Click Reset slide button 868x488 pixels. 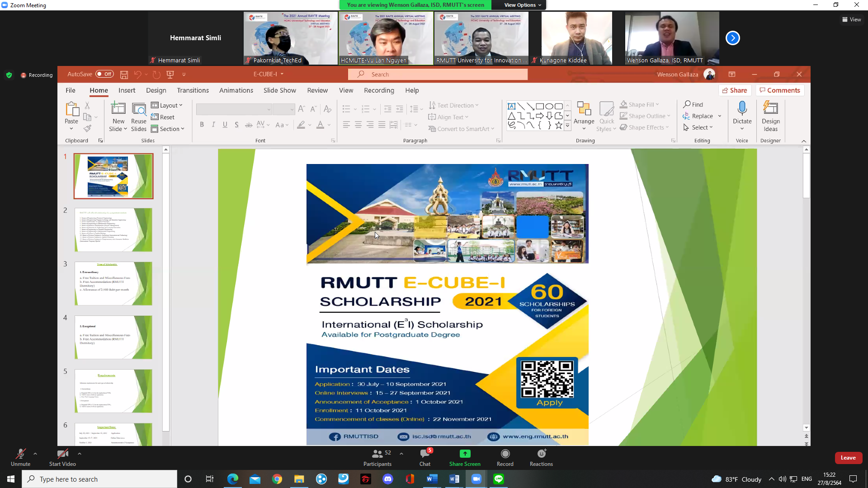coord(163,117)
